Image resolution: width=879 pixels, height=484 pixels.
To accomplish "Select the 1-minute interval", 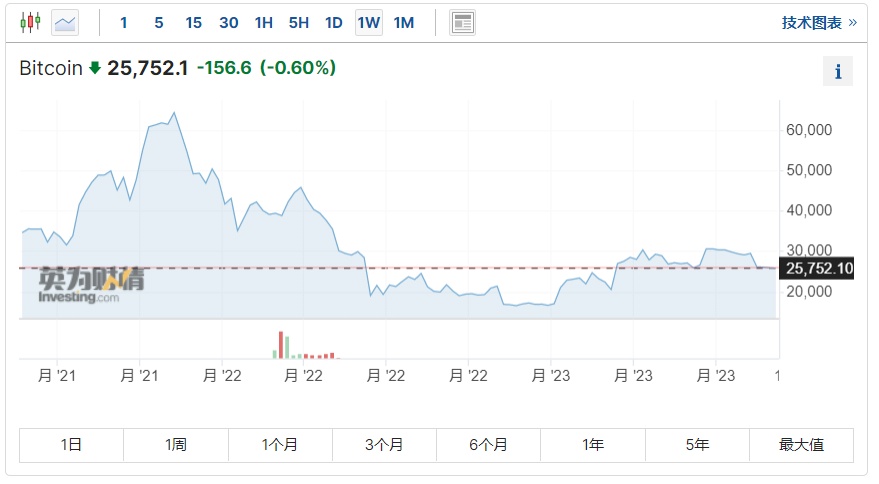I will [123, 22].
